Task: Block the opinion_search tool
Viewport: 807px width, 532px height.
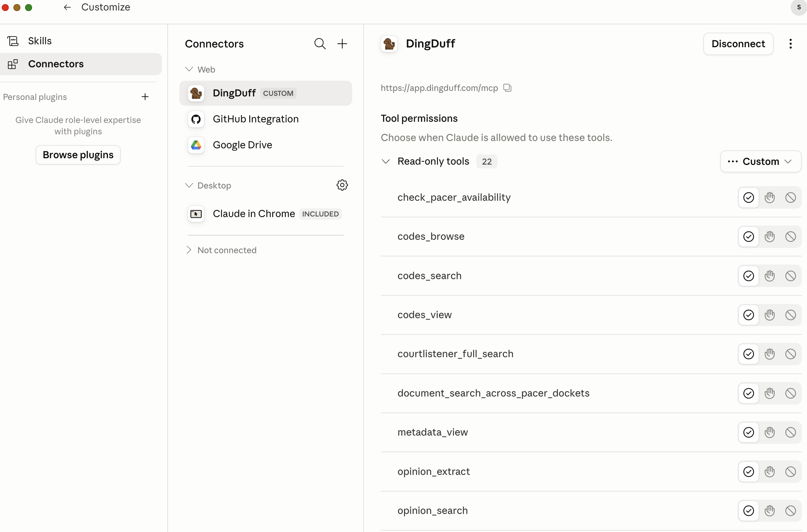Action: click(791, 511)
